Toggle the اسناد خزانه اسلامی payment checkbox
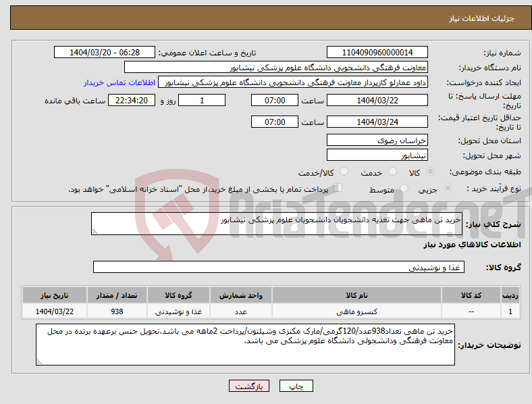The image size is (532, 404). click(x=338, y=188)
